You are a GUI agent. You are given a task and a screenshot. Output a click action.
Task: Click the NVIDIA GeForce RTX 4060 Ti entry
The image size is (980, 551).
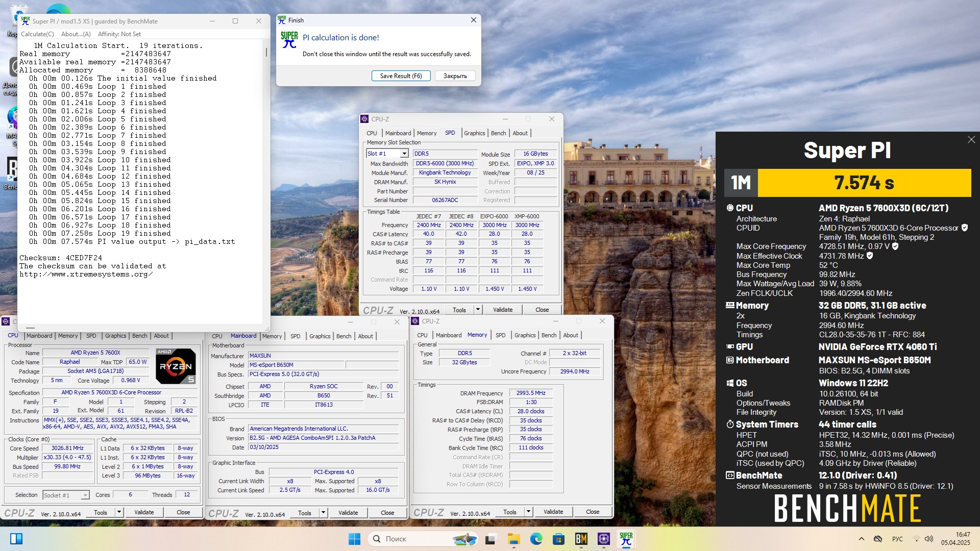[877, 347]
